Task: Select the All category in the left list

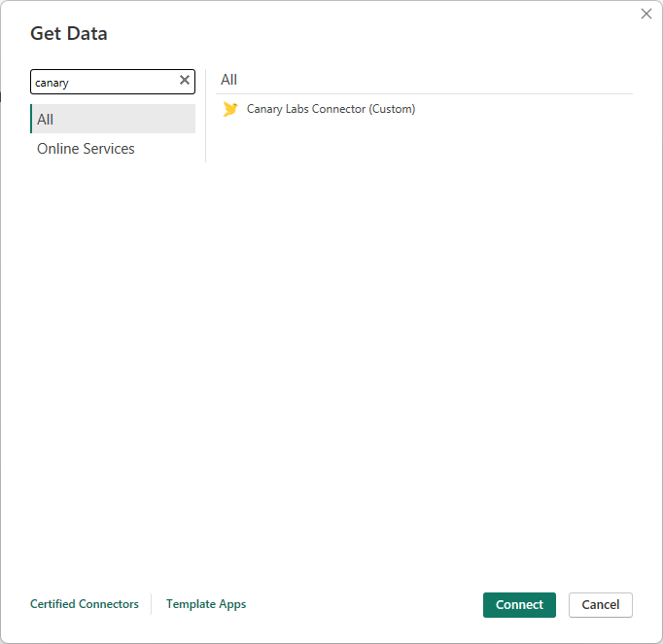Action: [113, 119]
